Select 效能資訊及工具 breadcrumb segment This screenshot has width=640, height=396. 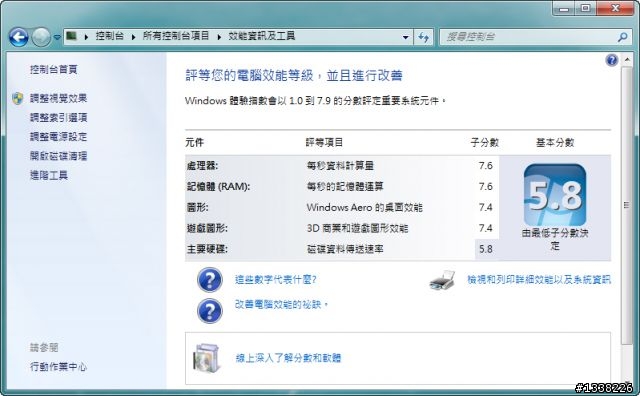(262, 36)
